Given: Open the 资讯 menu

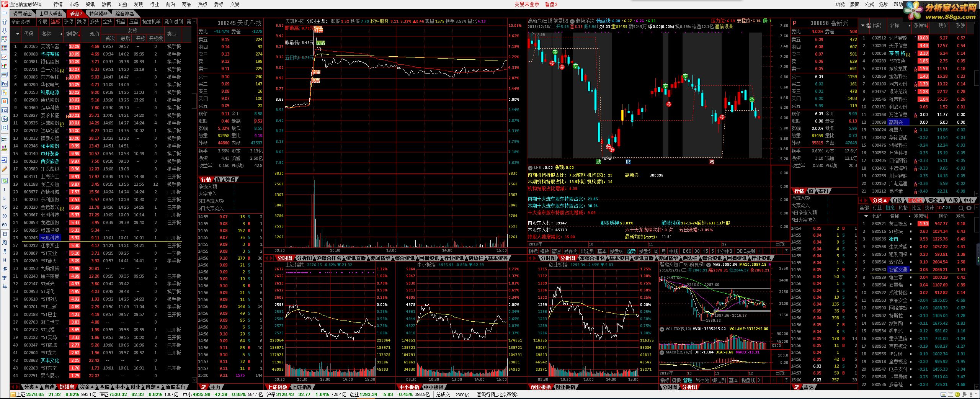Looking at the screenshot, I should pos(90,4).
